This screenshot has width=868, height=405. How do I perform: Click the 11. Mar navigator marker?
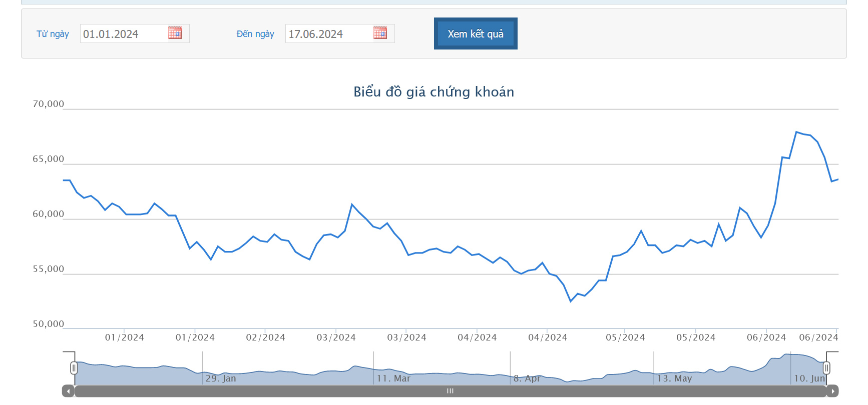(x=393, y=378)
